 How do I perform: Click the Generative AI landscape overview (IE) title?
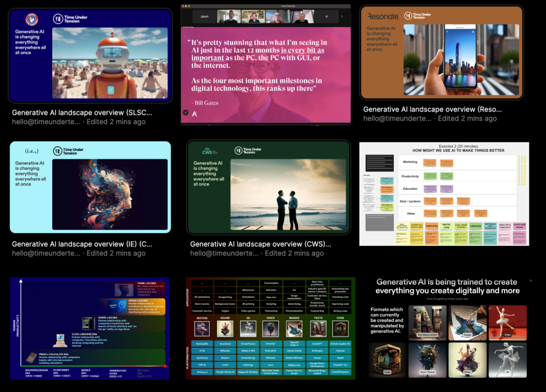point(82,244)
